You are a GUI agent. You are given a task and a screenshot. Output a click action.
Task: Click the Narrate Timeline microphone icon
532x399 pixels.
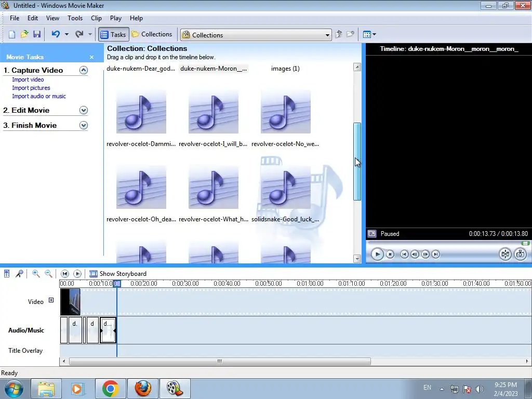coord(19,273)
